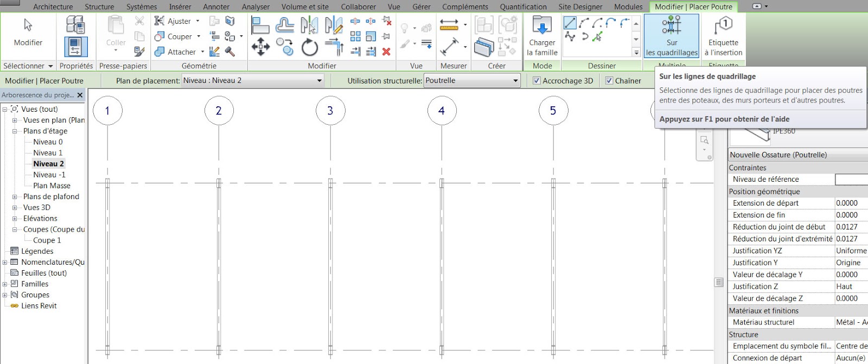Activate the Move tool
This screenshot has height=364, width=868.
pos(260,47)
